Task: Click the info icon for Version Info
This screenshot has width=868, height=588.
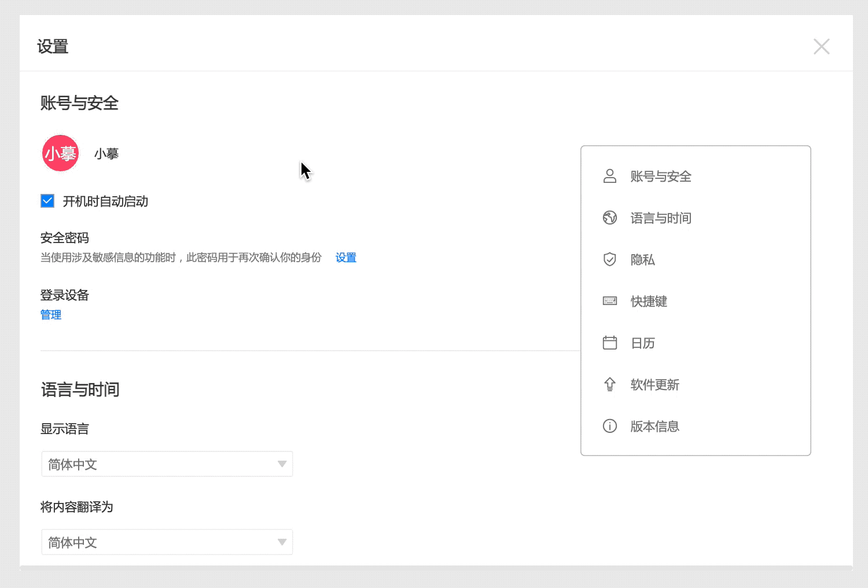Action: [609, 426]
